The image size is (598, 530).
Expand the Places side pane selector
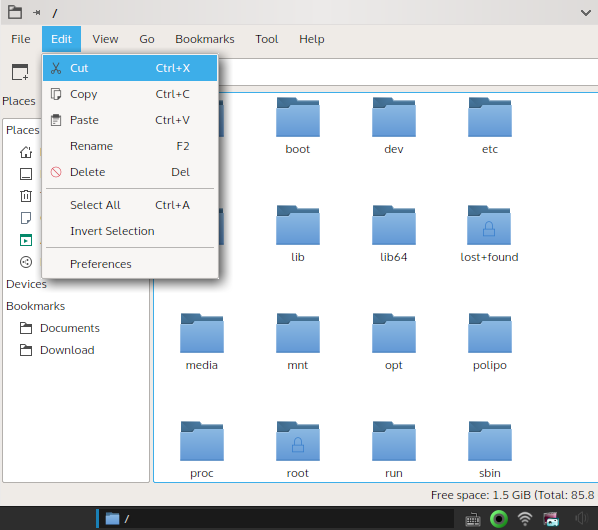click(x=19, y=101)
